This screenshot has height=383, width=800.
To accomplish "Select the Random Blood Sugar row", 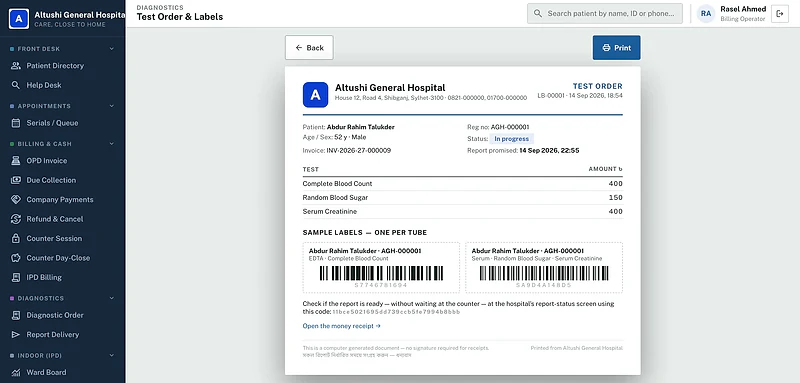I will tap(463, 197).
